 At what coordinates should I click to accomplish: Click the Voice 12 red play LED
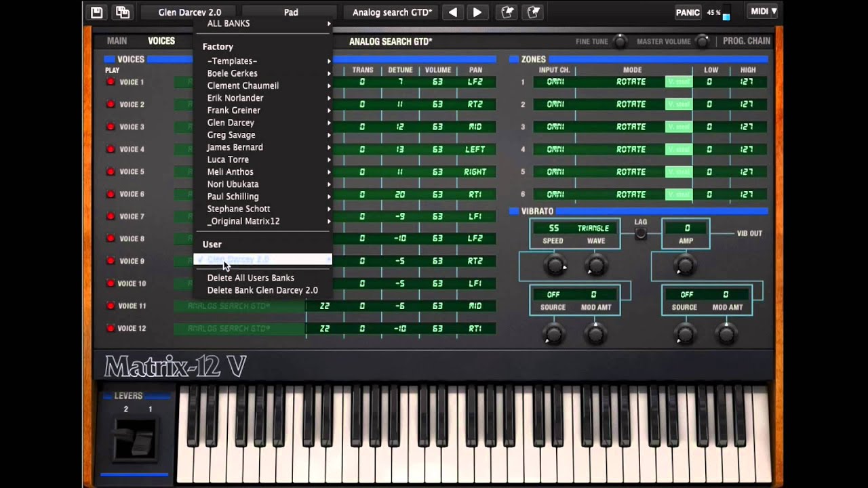(x=111, y=328)
